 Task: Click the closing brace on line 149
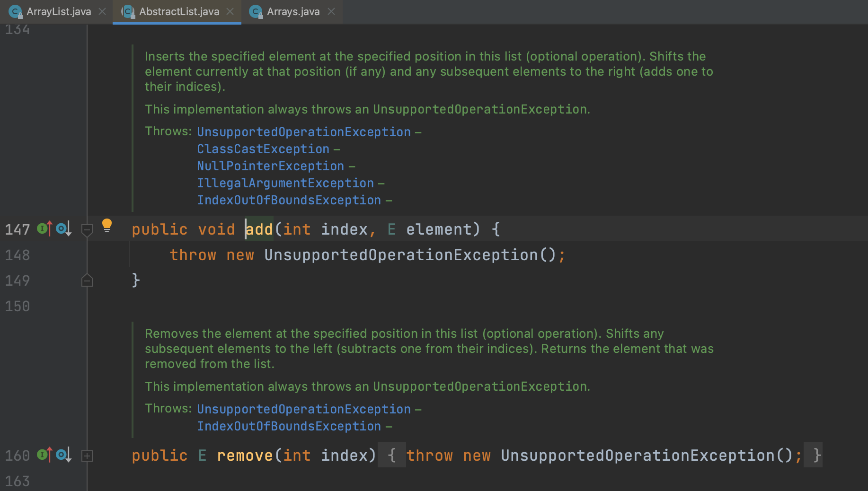pos(136,280)
